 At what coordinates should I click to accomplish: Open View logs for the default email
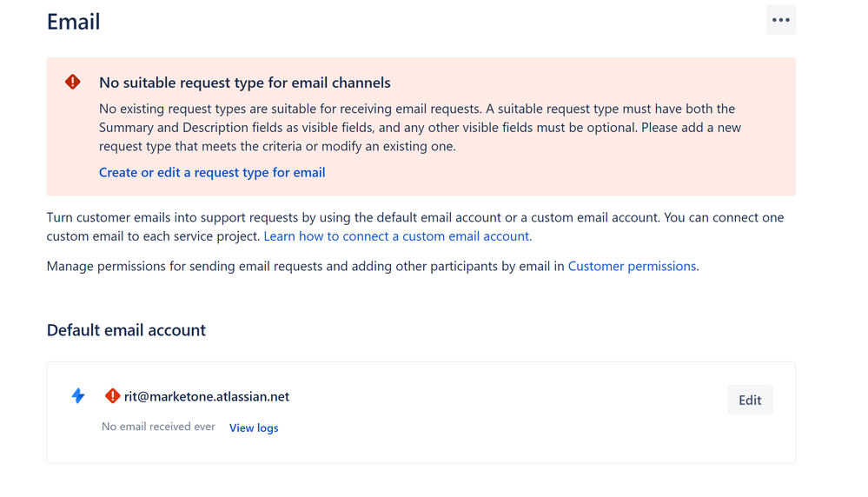pos(254,427)
